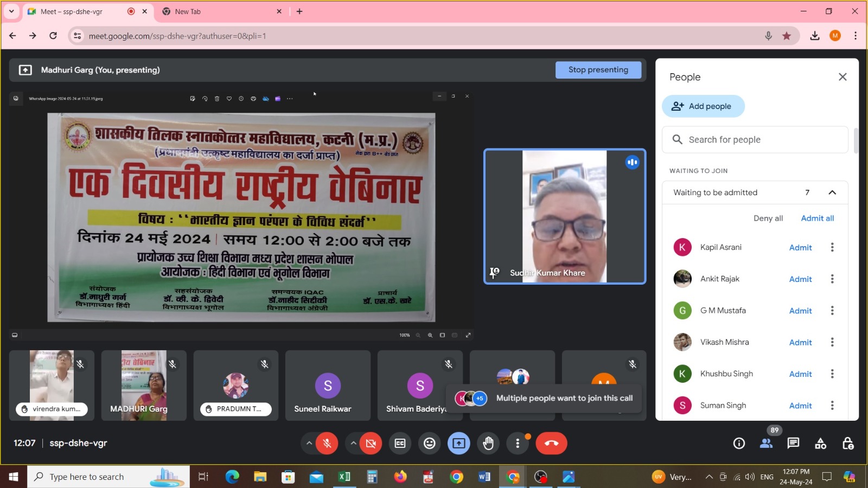Turn on the camera
This screenshot has height=488, width=868.
pos(371,444)
